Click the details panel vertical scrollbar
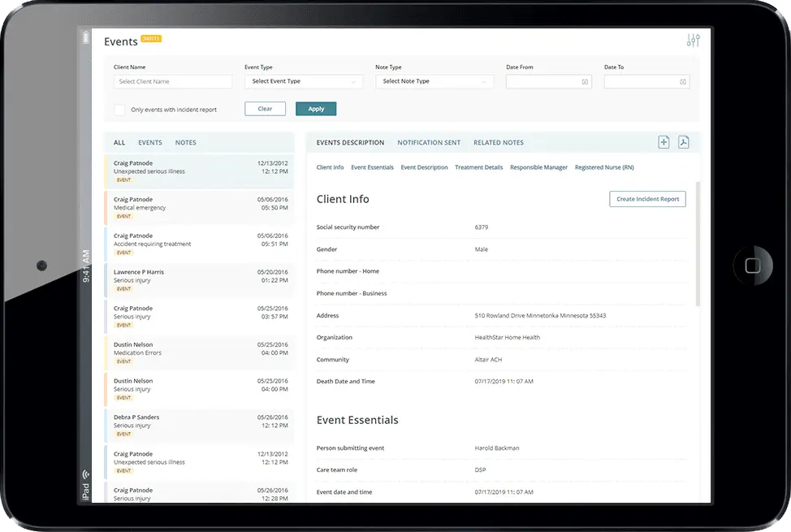791x532 pixels. (698, 244)
